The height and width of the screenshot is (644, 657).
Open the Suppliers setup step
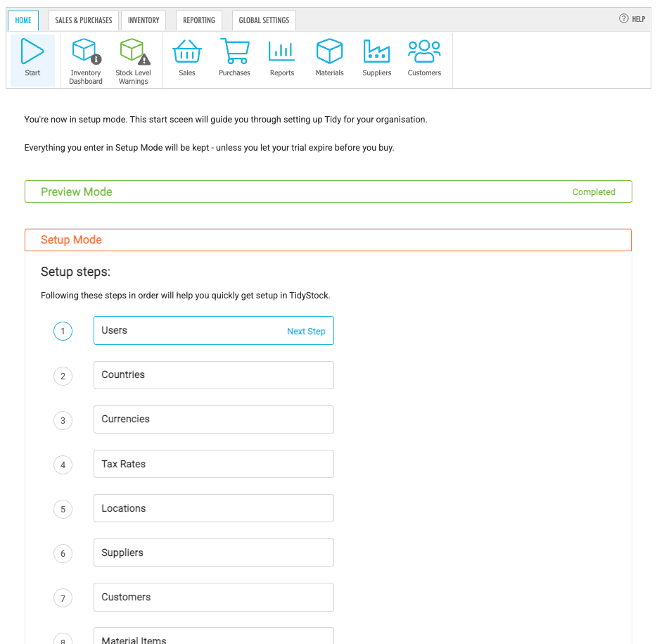(x=214, y=553)
